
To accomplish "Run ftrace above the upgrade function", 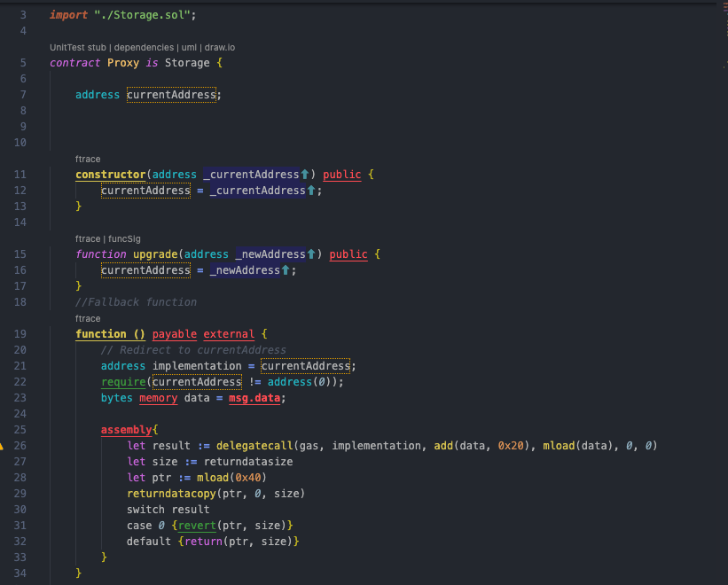I will [88, 238].
